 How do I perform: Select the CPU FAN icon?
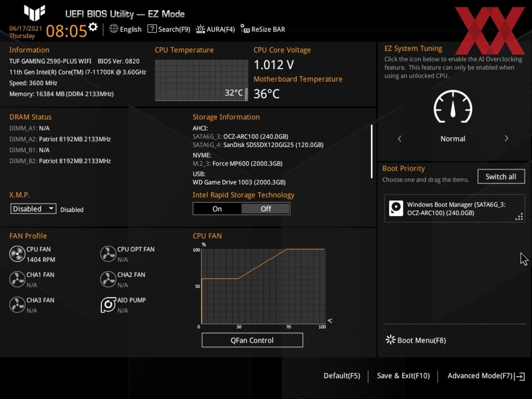(17, 254)
